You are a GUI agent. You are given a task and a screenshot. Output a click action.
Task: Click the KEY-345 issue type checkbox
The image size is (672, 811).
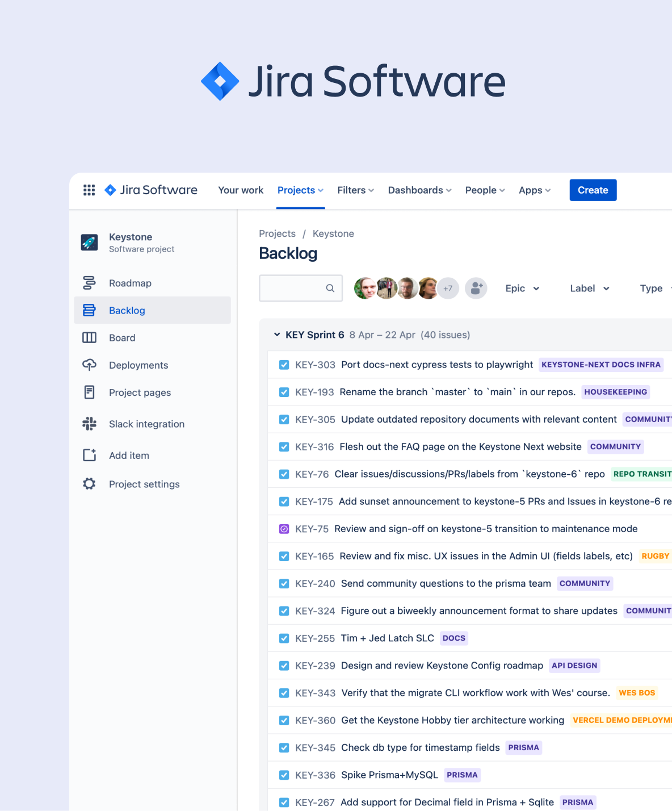coord(284,748)
